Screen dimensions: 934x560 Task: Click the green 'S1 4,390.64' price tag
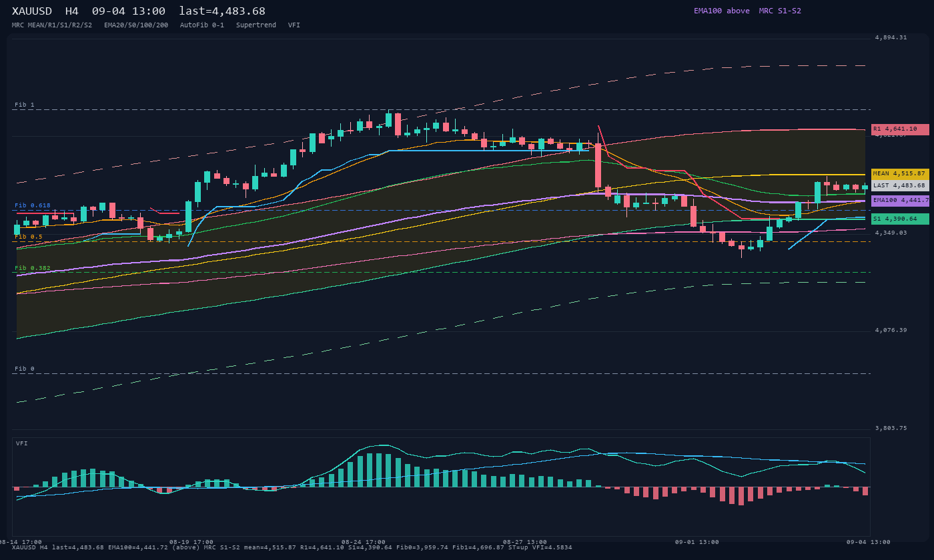900,219
